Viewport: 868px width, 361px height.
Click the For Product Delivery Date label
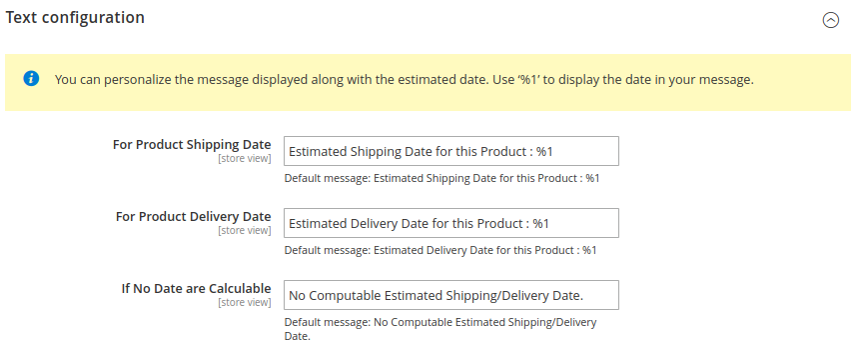pyautogui.click(x=194, y=217)
